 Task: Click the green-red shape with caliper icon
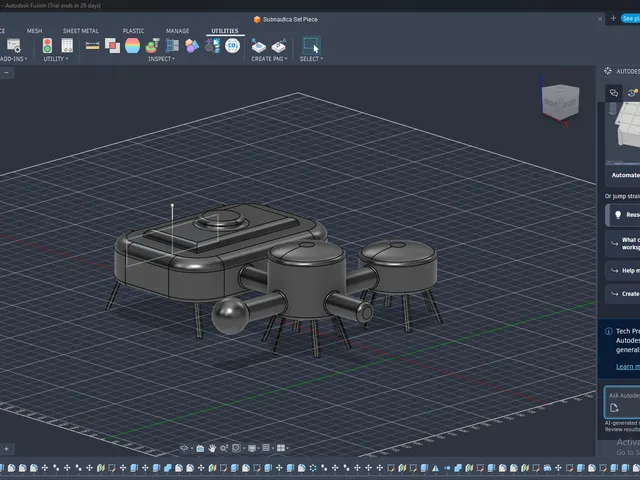[152, 46]
